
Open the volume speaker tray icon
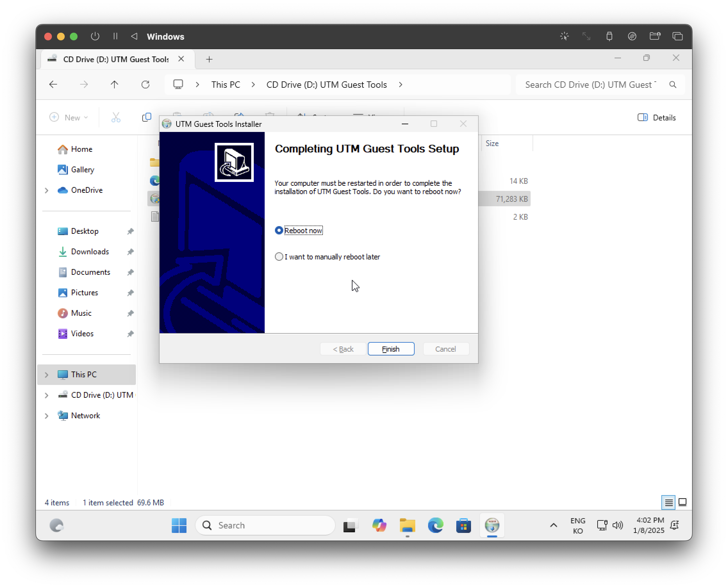coord(617,525)
